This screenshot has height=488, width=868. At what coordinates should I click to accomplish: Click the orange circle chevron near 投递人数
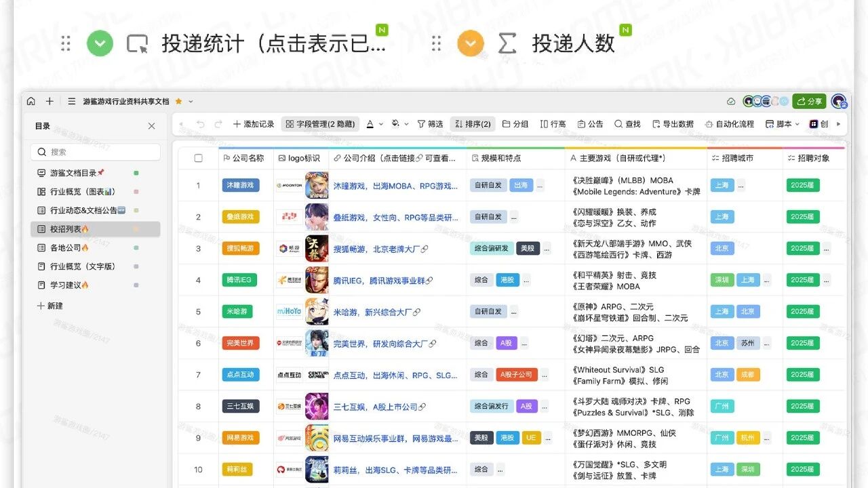point(471,44)
